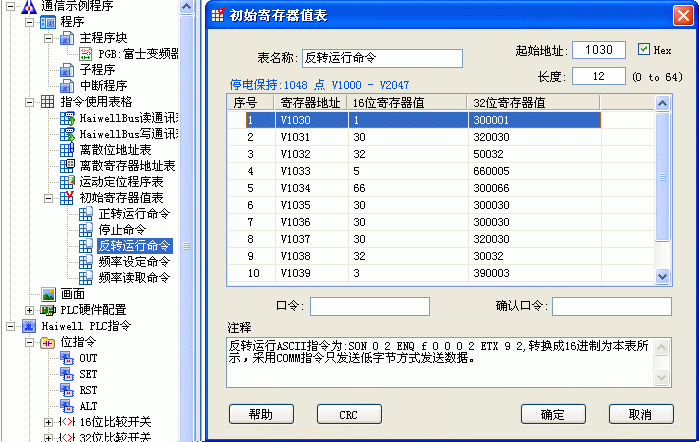Click the 32位寄存器值 column header
The image size is (699, 442).
(534, 103)
